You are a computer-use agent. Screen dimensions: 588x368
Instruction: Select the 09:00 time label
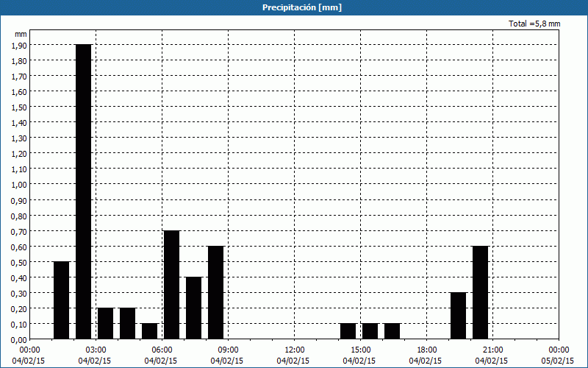228,350
